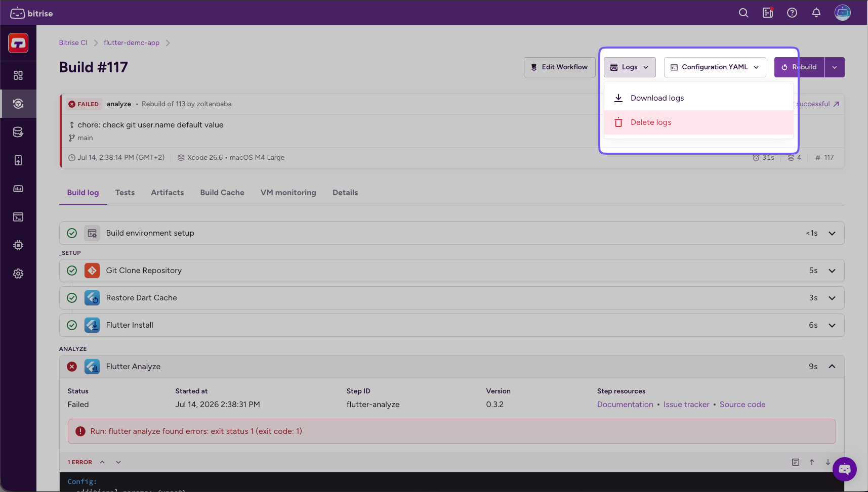Expand the Flutter Install step
This screenshot has width=868, height=492.
tap(832, 325)
